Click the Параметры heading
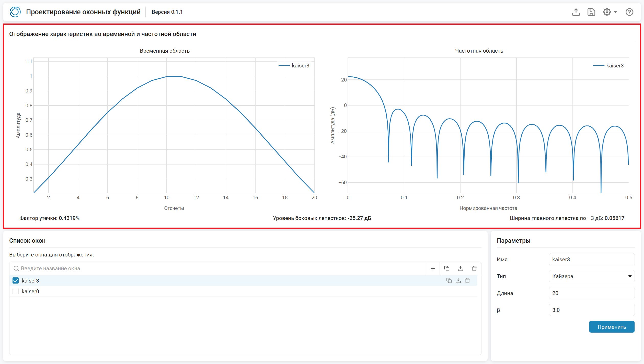 point(514,241)
